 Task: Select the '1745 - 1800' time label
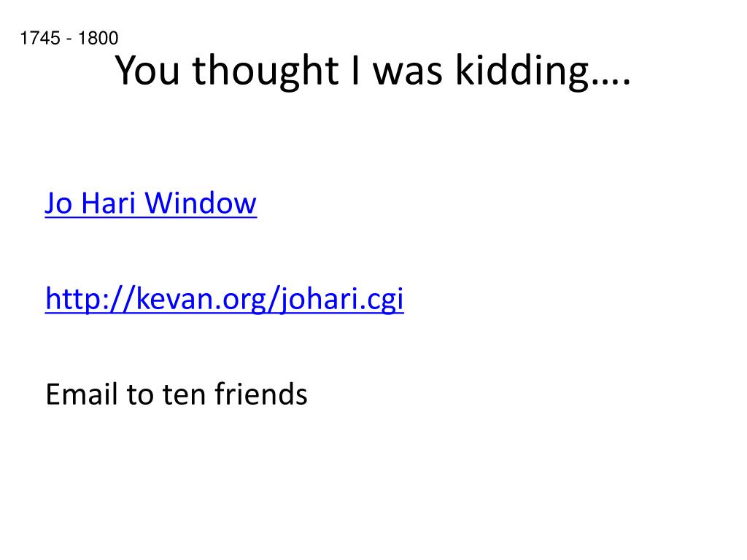[69, 38]
